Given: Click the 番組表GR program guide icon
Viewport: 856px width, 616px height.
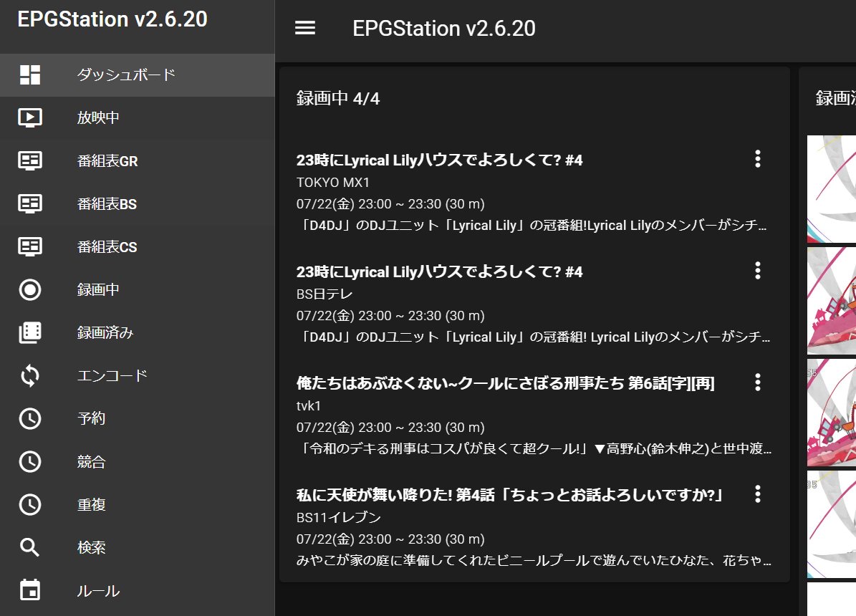Looking at the screenshot, I should tap(29, 160).
